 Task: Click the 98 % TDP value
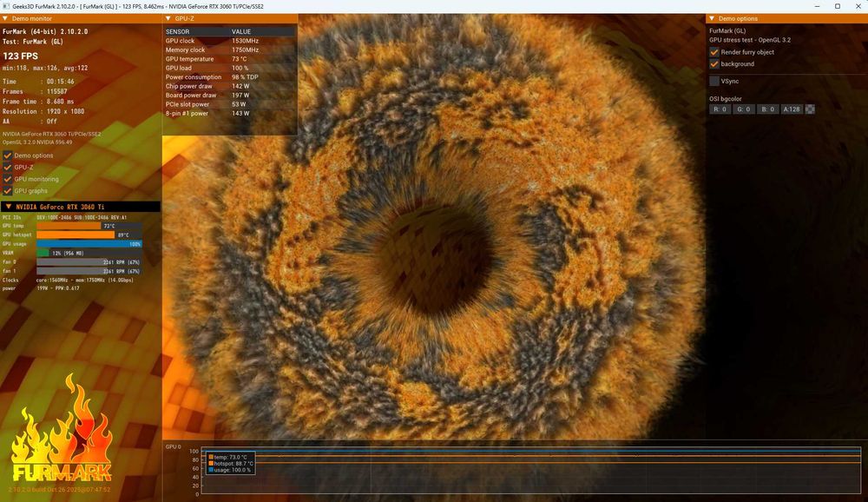(x=245, y=77)
